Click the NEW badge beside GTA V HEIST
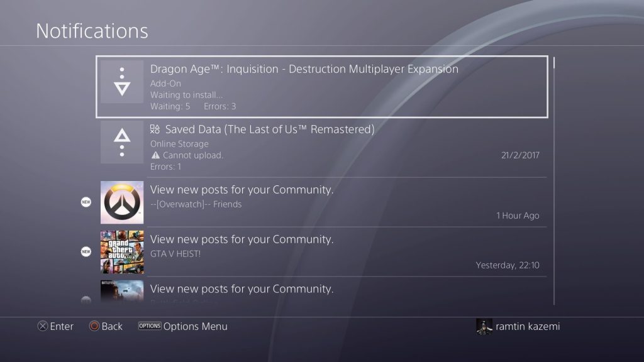 coord(86,252)
